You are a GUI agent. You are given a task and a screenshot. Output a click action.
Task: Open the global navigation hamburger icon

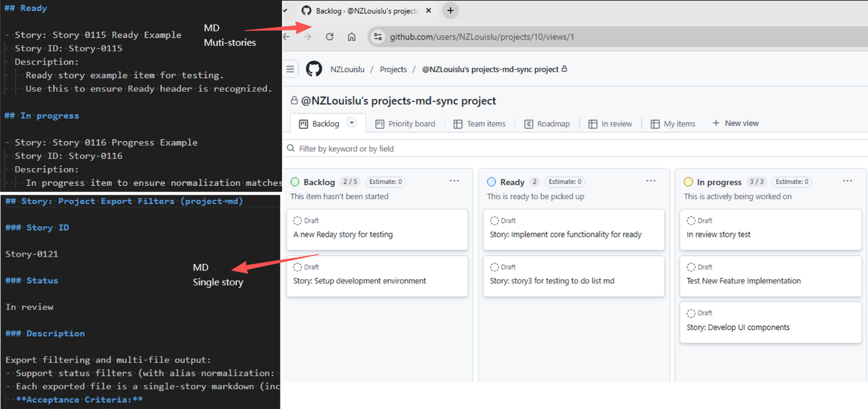(x=291, y=68)
